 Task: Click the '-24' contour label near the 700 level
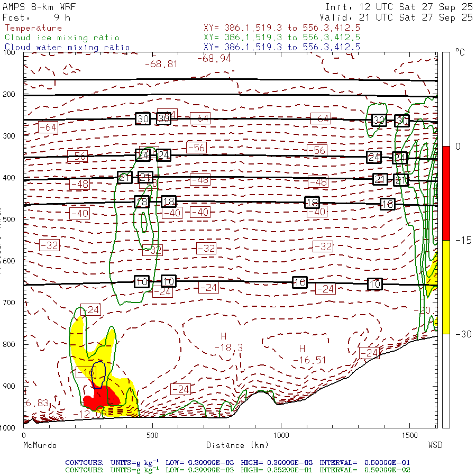point(91,310)
